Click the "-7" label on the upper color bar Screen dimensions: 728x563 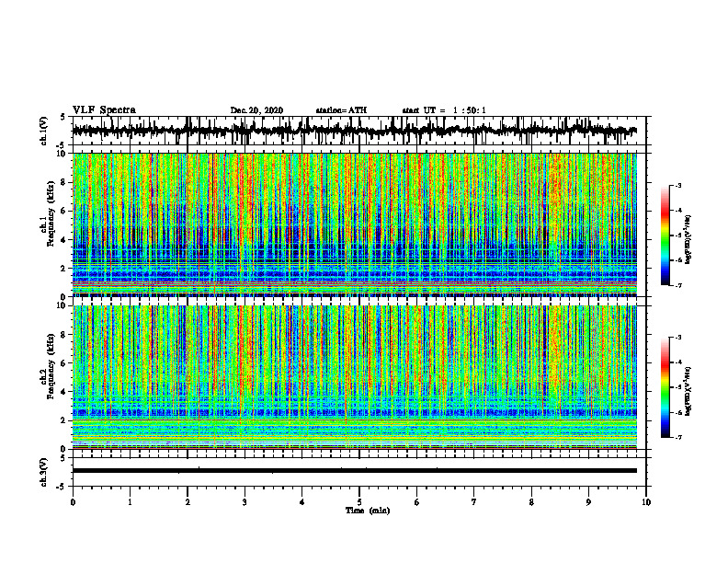pyautogui.click(x=677, y=286)
